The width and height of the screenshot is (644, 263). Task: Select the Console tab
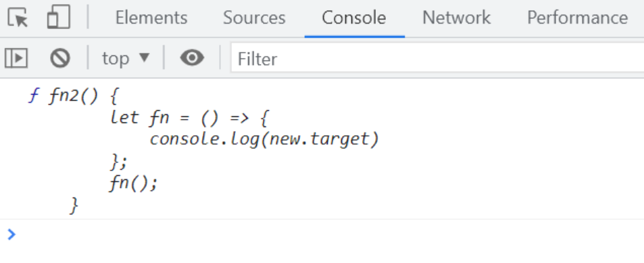(x=354, y=18)
